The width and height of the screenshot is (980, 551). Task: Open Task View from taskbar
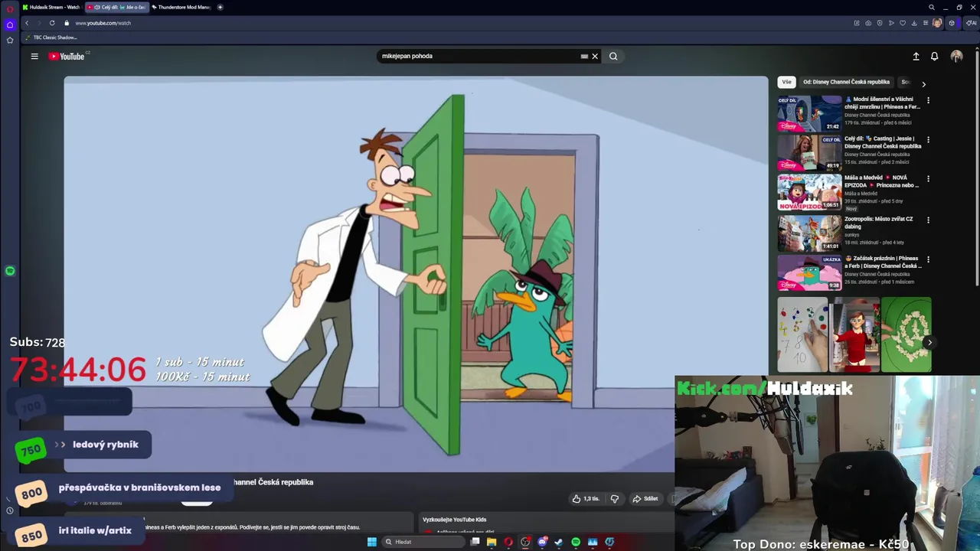point(475,542)
